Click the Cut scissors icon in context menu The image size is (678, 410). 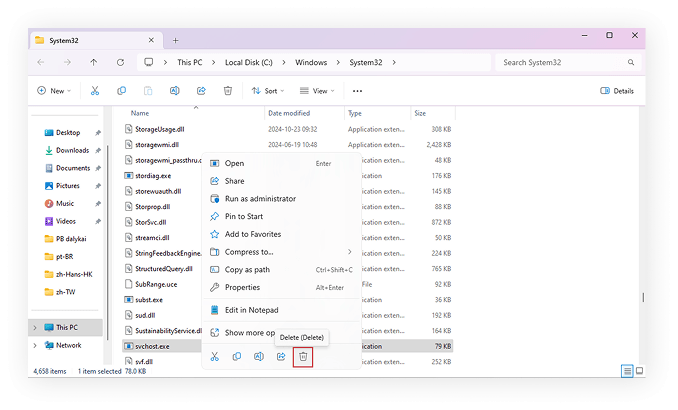click(214, 356)
